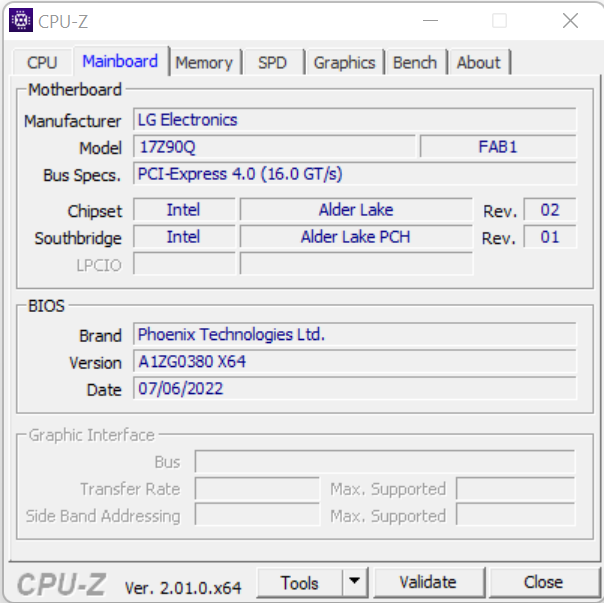
Task: Click the Max. Supported field beside Transfer Rate
Action: [x=515, y=488]
